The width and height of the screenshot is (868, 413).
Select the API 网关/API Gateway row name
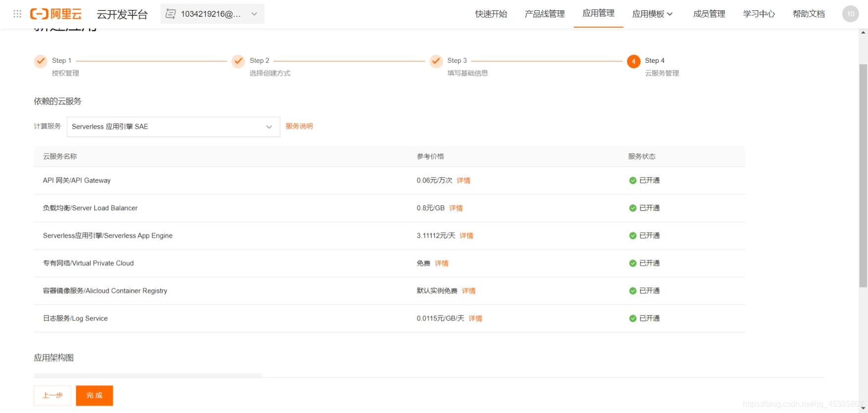coord(77,181)
